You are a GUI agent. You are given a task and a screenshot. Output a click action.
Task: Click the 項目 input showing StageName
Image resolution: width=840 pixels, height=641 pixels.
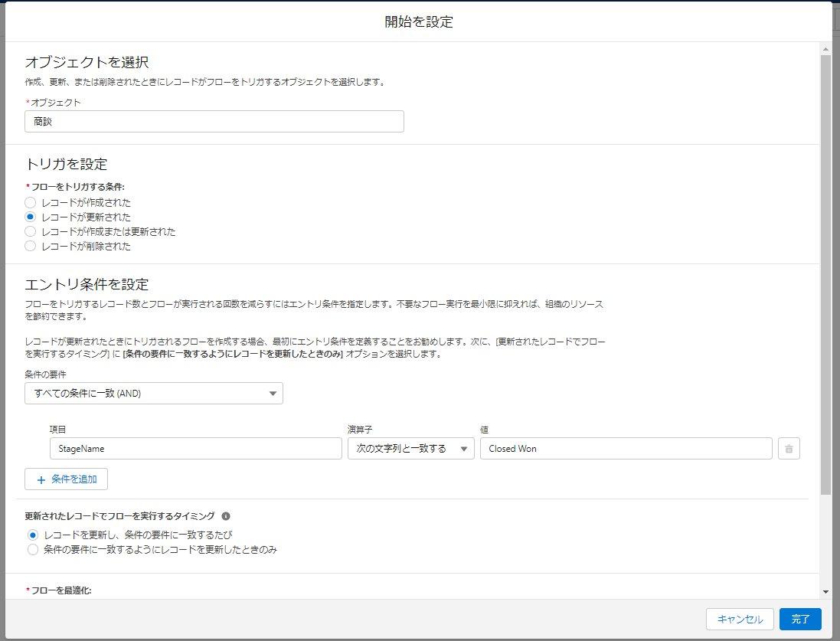[195, 448]
